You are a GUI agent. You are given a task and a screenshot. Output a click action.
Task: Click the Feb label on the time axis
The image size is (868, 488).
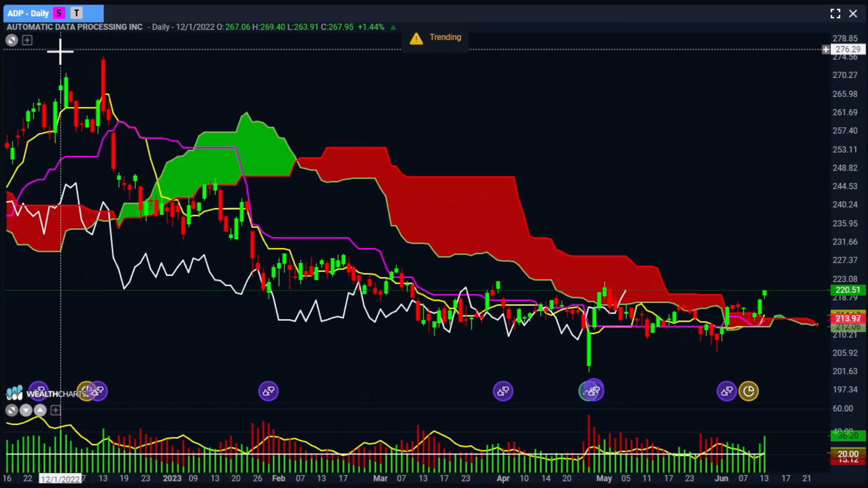coord(278,478)
